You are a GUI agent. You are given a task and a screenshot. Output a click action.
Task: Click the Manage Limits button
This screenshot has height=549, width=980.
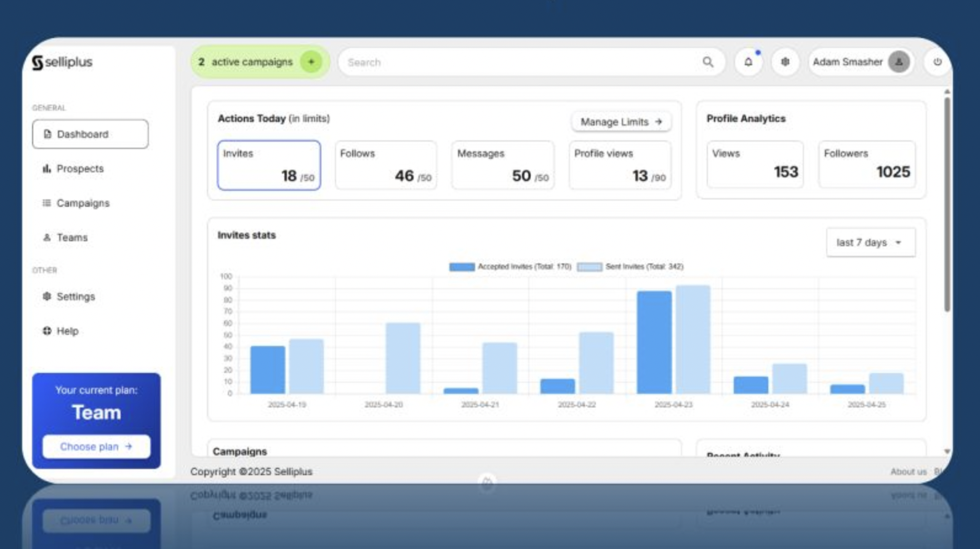coord(621,122)
